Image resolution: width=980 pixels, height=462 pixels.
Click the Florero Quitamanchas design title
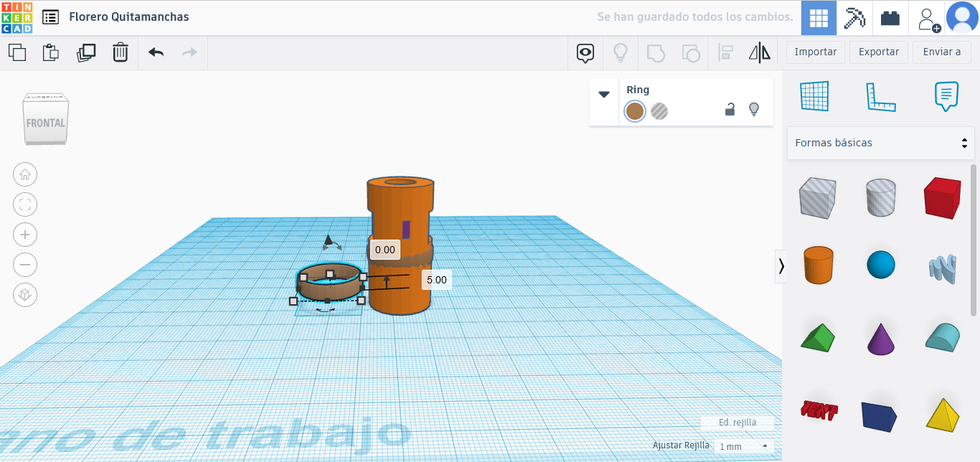point(129,16)
